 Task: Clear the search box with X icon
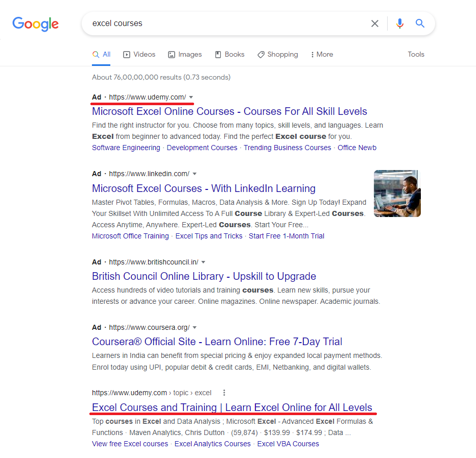[x=374, y=23]
